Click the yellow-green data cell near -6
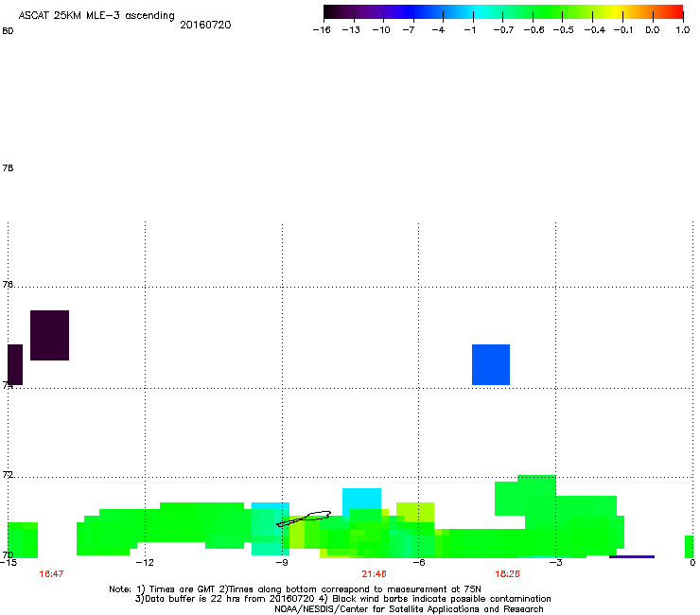700x615 pixels. coord(415,512)
